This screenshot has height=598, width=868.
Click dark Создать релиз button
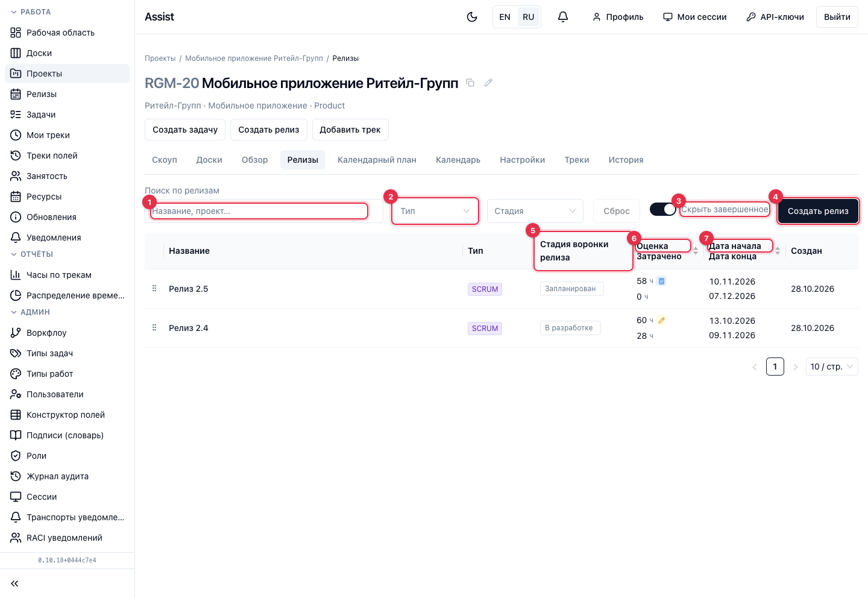(x=818, y=211)
